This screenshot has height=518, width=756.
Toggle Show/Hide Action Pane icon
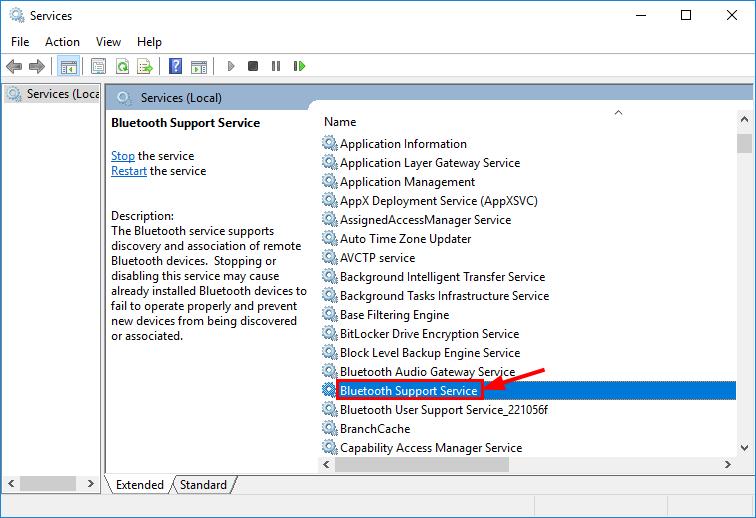199,66
